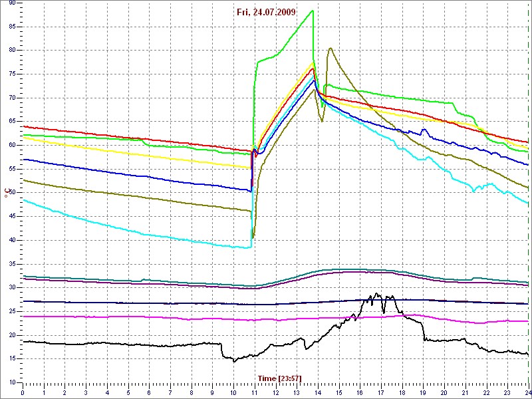532x399 pixels.
Task: Click the bright green curve's highest peak
Action: 313,11
